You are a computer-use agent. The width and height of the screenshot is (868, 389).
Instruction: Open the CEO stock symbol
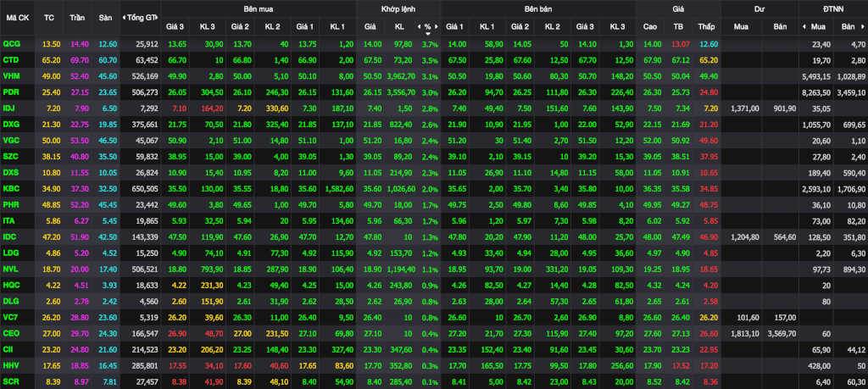pos(10,334)
